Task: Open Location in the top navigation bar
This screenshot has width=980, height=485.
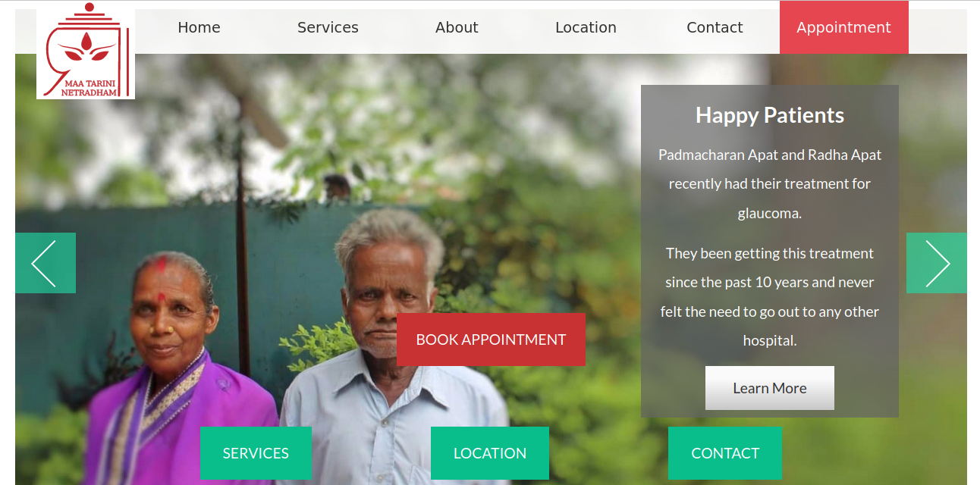Action: pyautogui.click(x=586, y=27)
